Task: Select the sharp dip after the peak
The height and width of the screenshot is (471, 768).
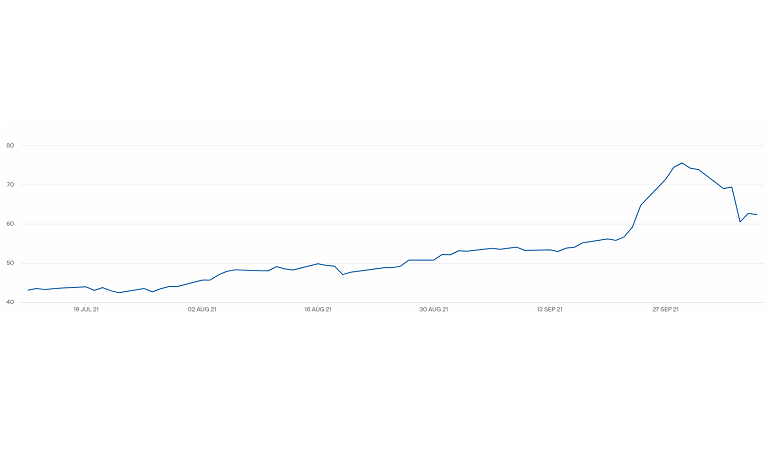Action: click(x=740, y=221)
